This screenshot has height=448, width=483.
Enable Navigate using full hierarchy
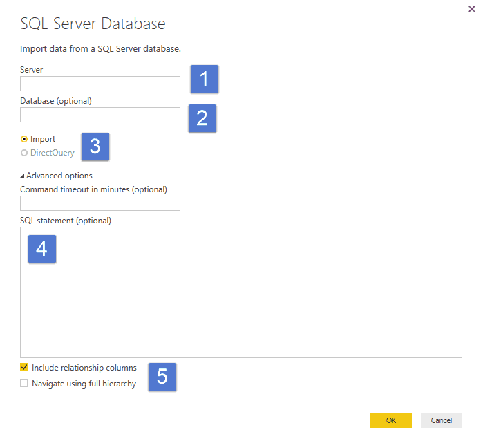coord(24,383)
